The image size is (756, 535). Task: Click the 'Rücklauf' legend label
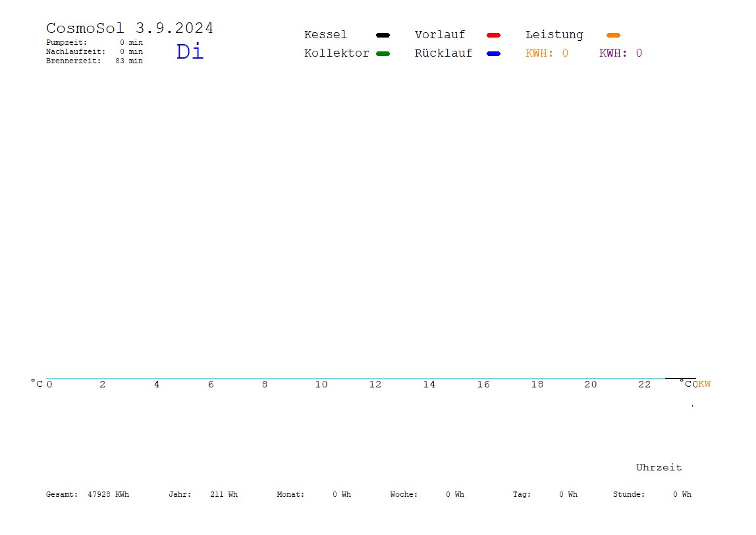click(444, 53)
